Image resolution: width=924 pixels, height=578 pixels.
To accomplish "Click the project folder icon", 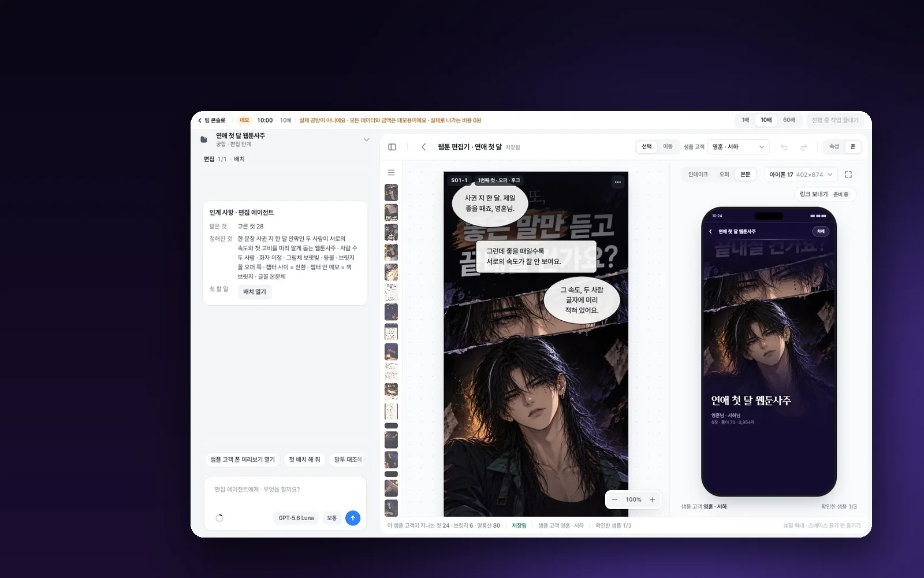I will (x=204, y=139).
